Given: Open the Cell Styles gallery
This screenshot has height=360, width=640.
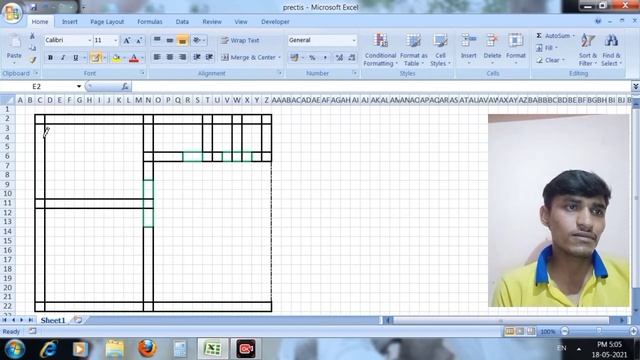Looking at the screenshot, I should (x=440, y=50).
